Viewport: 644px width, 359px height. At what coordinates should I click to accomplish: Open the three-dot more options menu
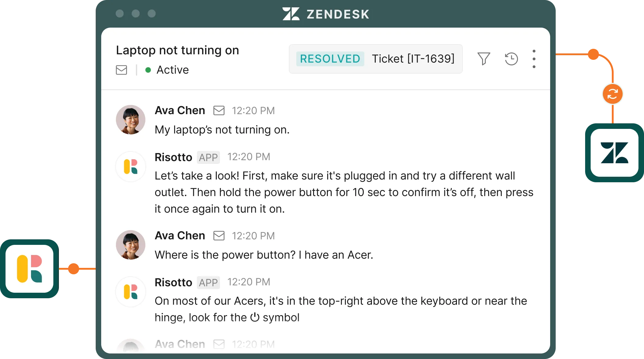point(534,59)
